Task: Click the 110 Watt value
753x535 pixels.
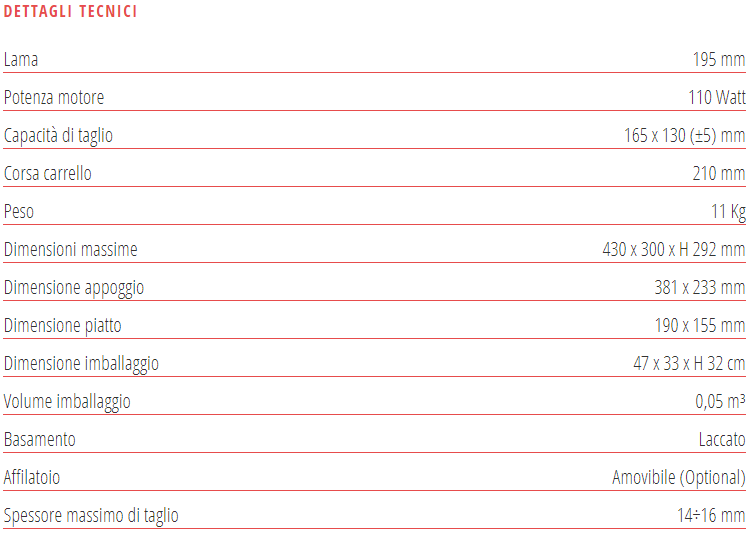Action: (x=717, y=97)
